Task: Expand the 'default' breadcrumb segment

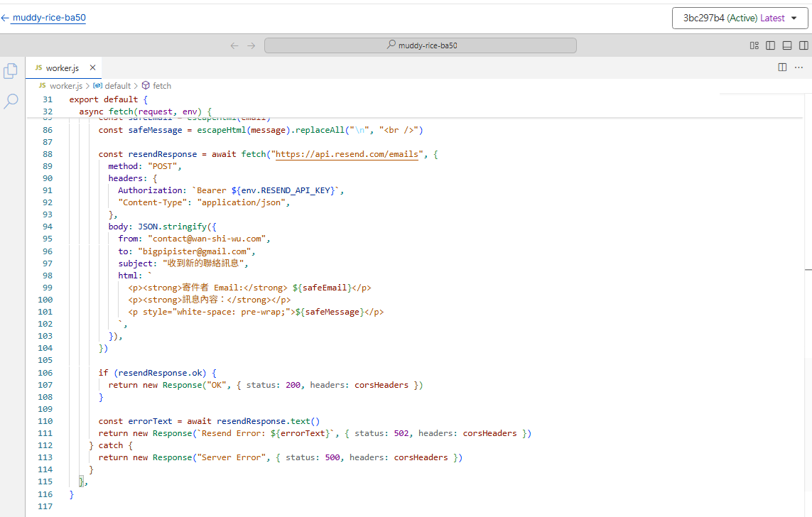Action: click(117, 86)
